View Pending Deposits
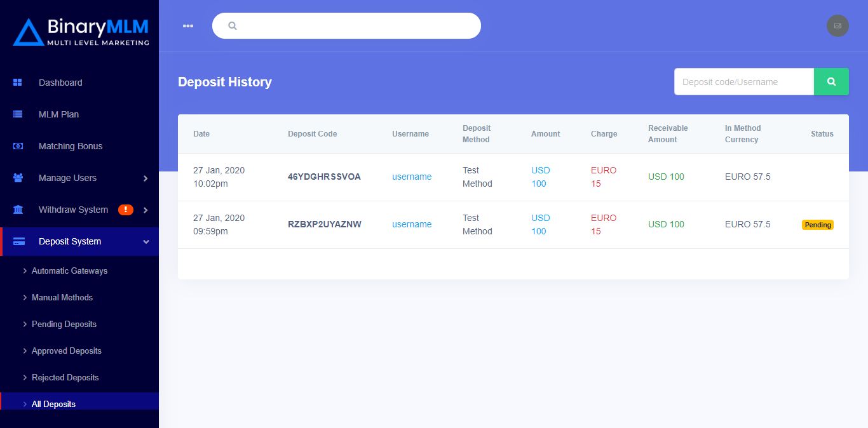 click(x=64, y=324)
